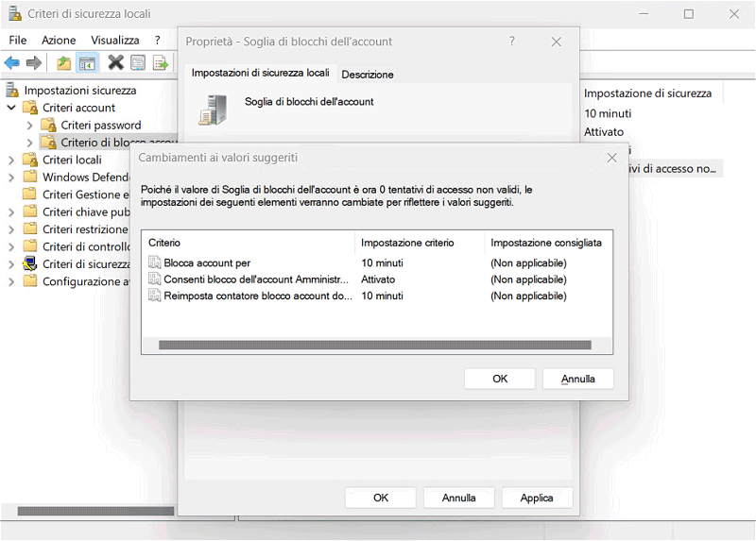Switch to Impostazioni di sicurezza locali tab
Screen dimensions: 756x541
point(261,73)
